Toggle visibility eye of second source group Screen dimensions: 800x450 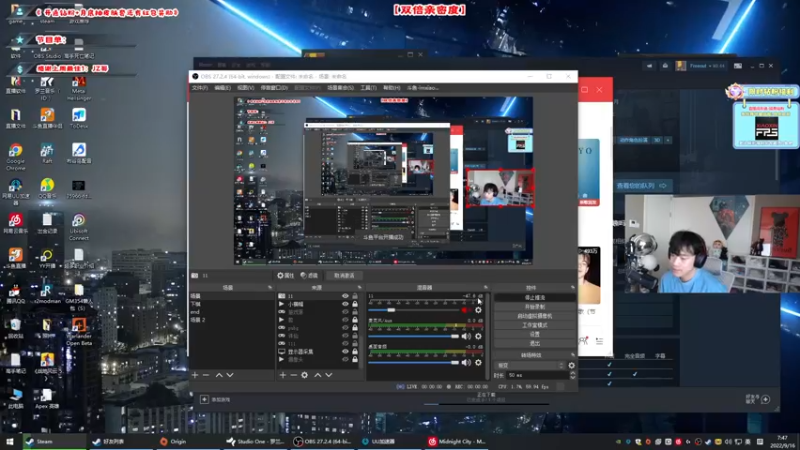(345, 304)
